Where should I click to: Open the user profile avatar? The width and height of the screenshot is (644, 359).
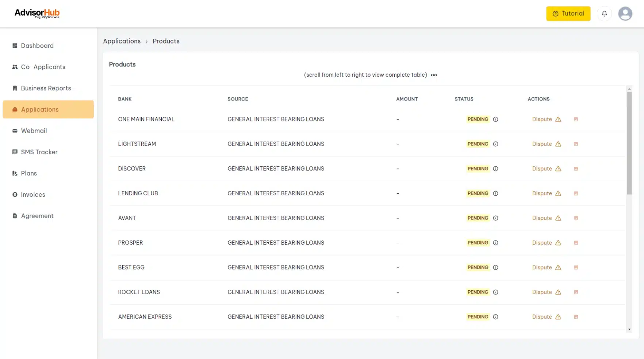coord(625,14)
